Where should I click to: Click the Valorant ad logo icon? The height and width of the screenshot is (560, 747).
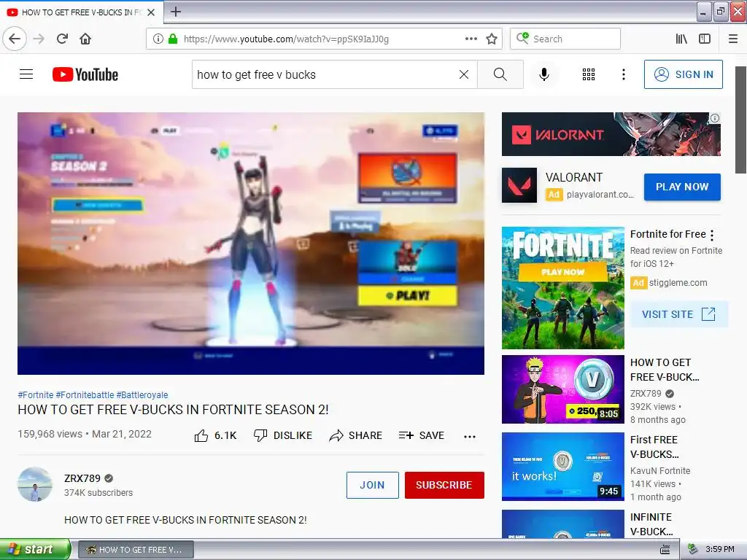(519, 184)
